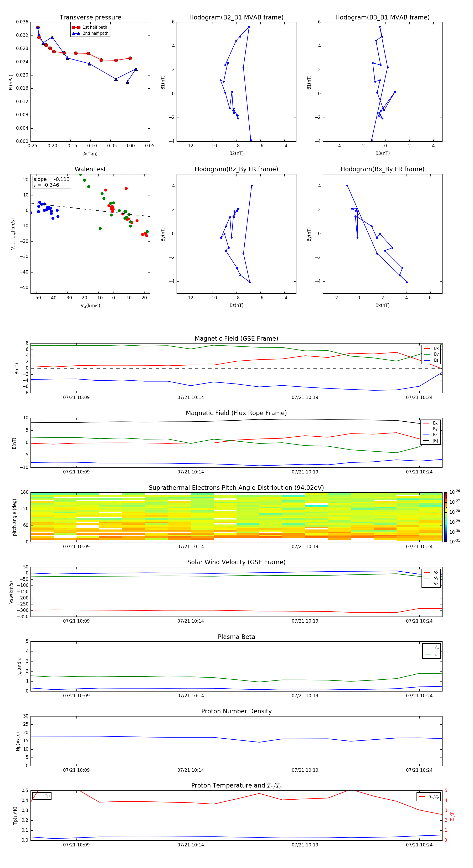Click the 'Bz(nT)' x-axis label
This screenshot has width=473, height=868.
click(236, 305)
